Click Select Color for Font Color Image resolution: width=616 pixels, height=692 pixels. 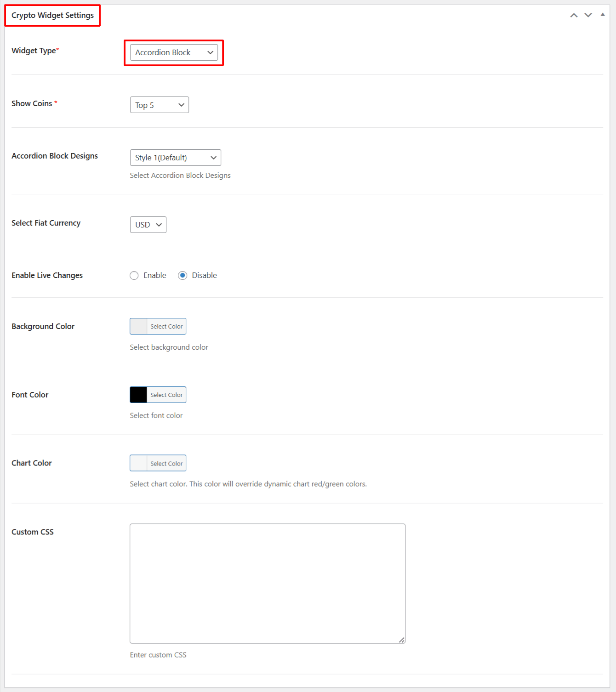[x=166, y=394]
